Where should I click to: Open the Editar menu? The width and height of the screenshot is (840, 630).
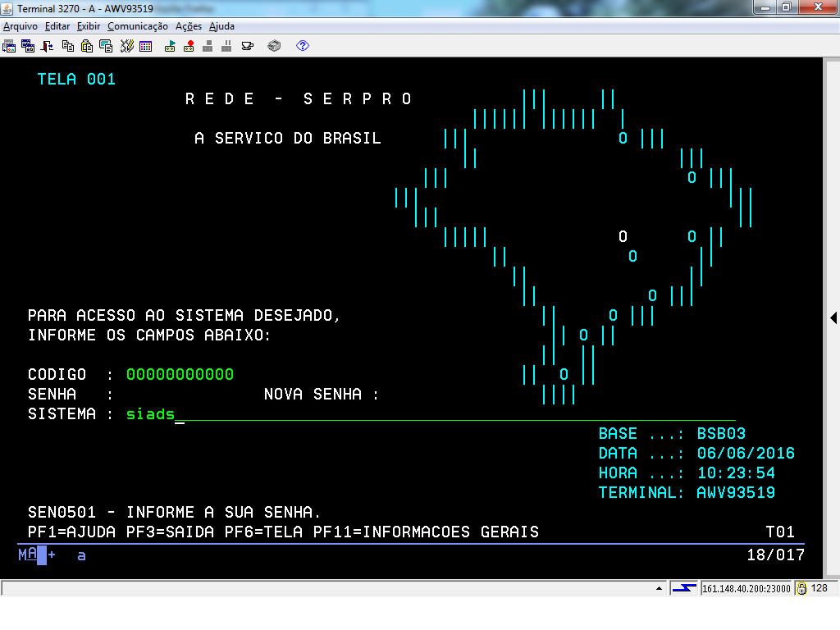(57, 26)
